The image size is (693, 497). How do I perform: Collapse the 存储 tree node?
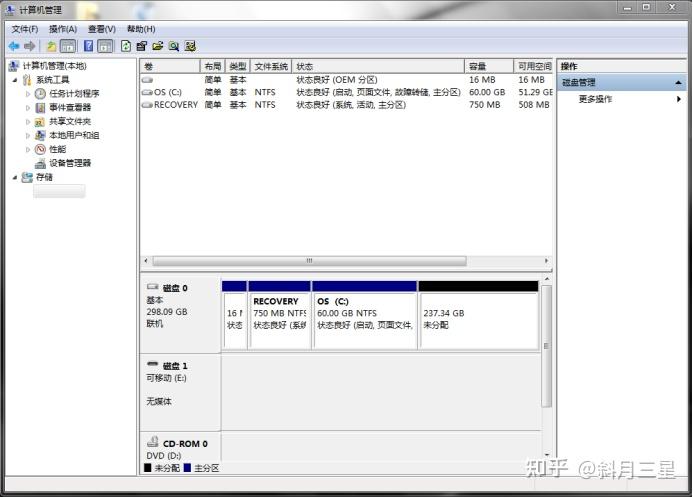click(x=15, y=177)
